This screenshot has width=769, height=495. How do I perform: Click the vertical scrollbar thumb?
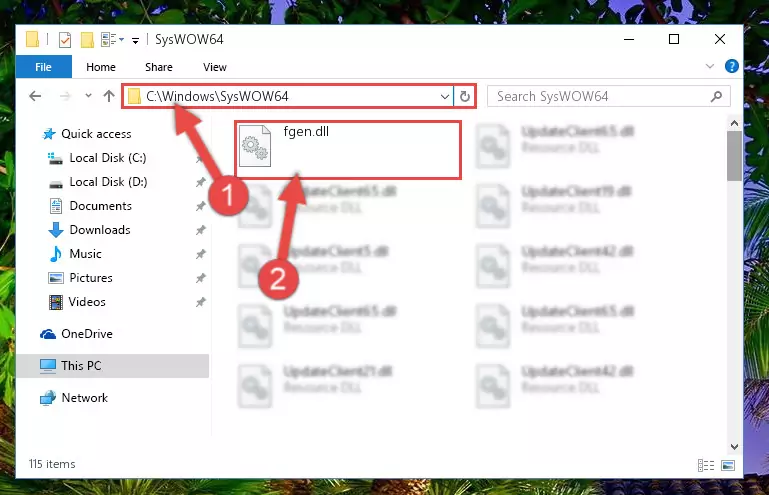(x=734, y=156)
